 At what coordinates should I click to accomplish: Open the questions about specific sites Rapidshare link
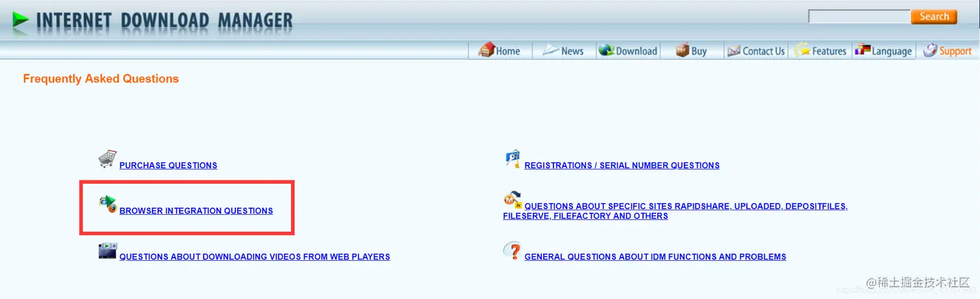pyautogui.click(x=675, y=211)
